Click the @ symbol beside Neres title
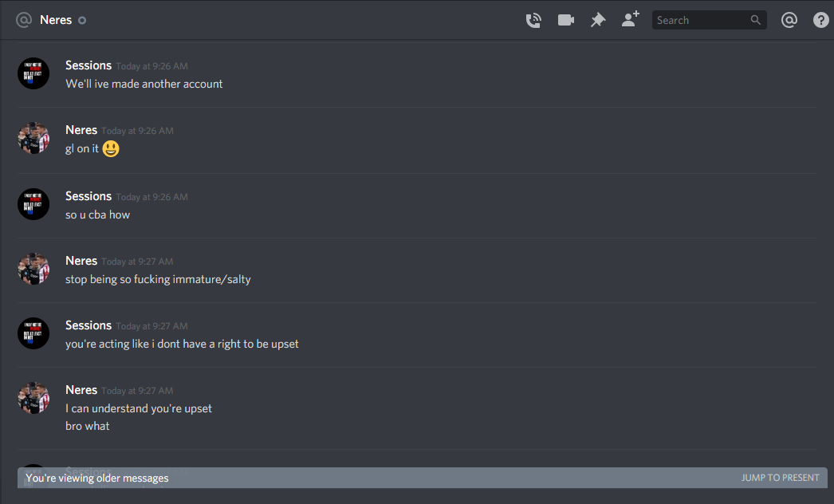This screenshot has height=504, width=834. tap(24, 20)
